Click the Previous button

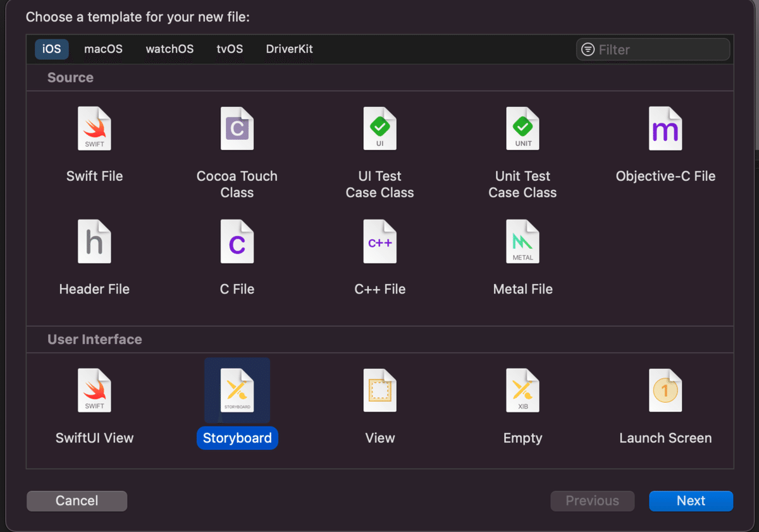[x=592, y=501]
